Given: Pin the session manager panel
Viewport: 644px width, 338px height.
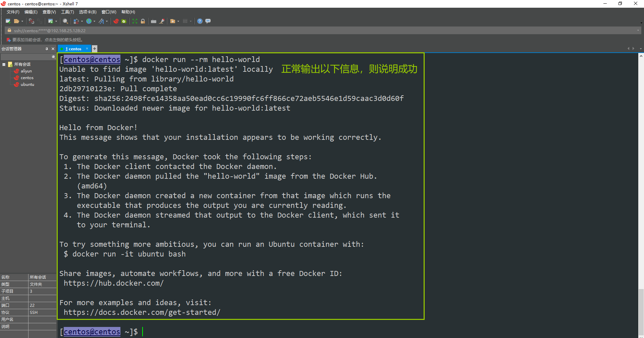Looking at the screenshot, I should [x=47, y=49].
